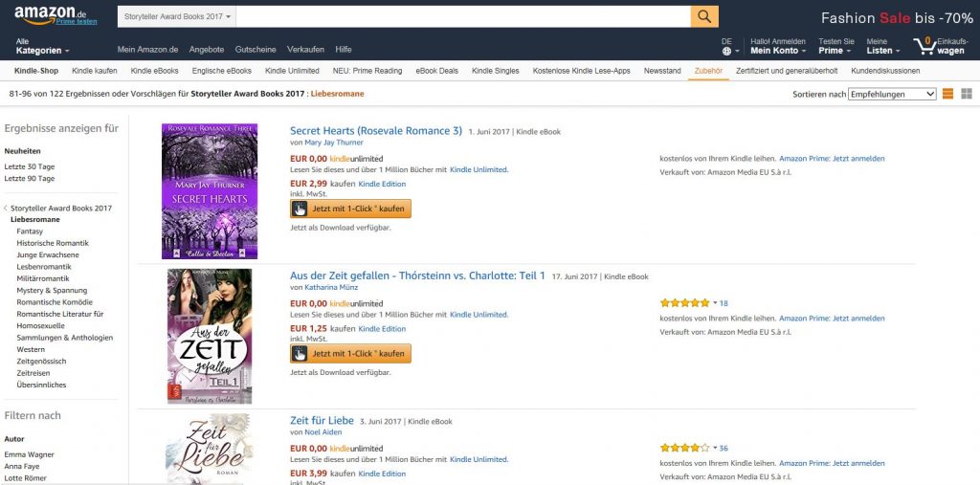Viewport: 980px width, 485px height.
Task: Click the star rating of Aus der Zeit gefallen
Action: tap(684, 302)
